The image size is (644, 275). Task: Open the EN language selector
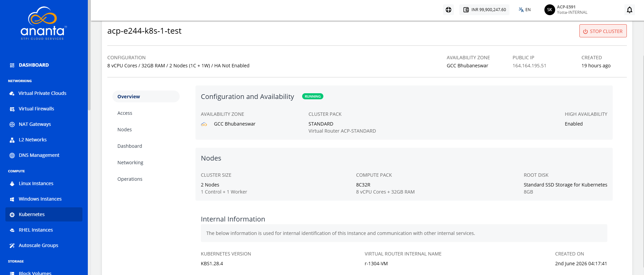coord(525,10)
